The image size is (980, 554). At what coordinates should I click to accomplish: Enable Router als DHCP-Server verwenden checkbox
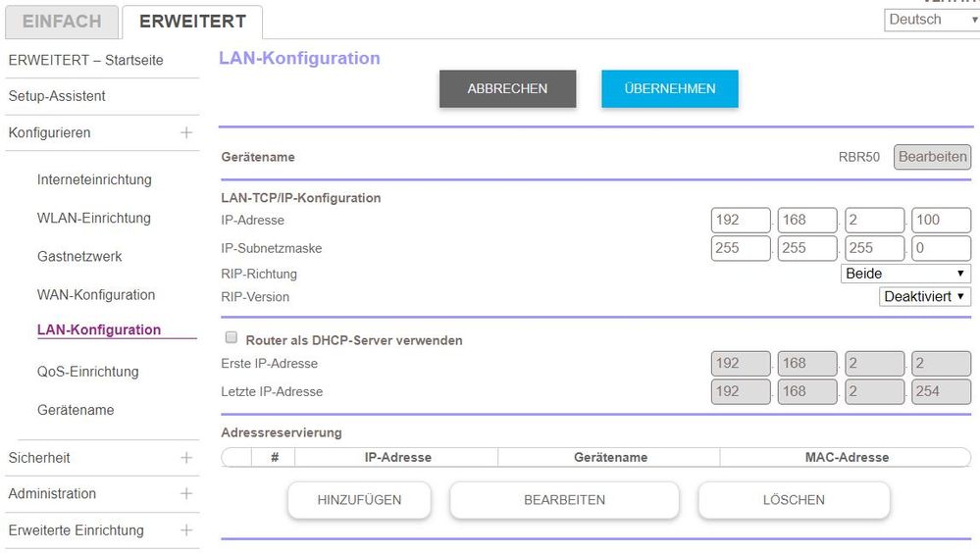232,338
